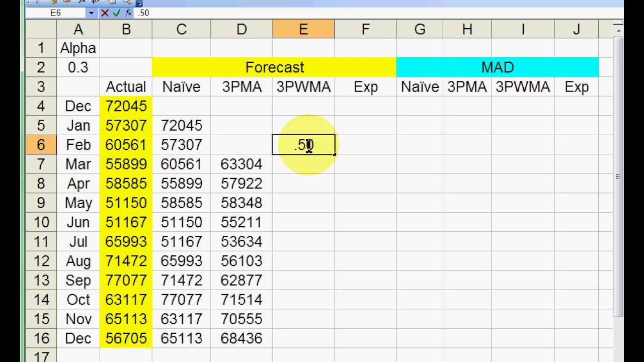Click the 3PMA value 68436
This screenshot has width=644, height=362.
pos(242,338)
